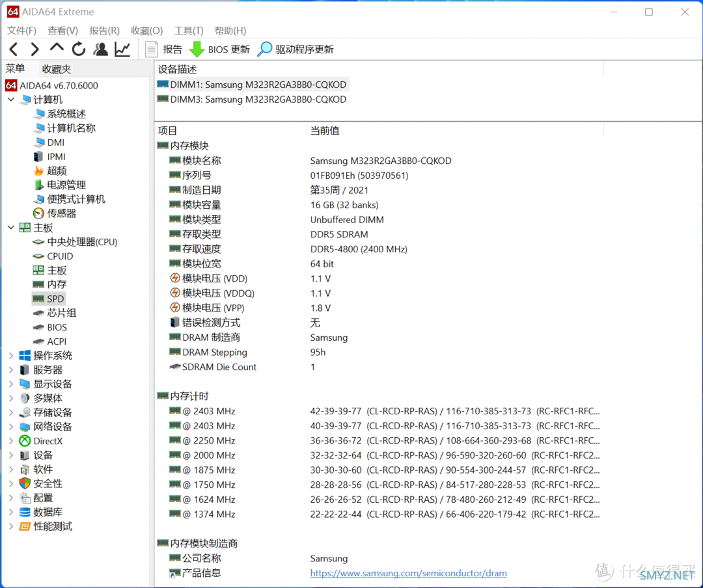
Task: Click the orange icon beside 性能测试
Action: pyautogui.click(x=25, y=526)
